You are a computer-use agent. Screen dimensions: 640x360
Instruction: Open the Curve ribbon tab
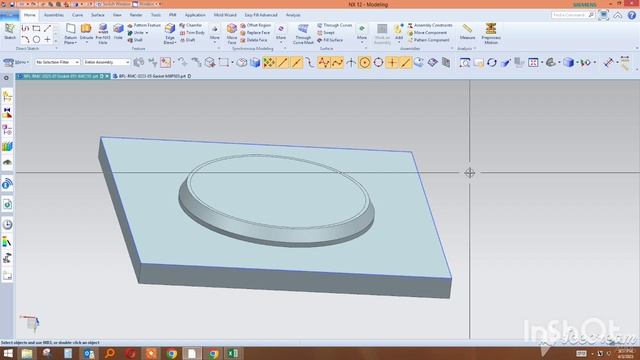(77, 15)
